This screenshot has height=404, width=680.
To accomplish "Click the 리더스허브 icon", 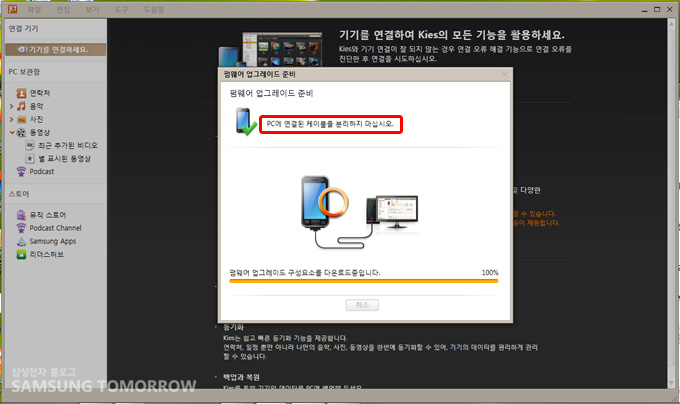I will (21, 254).
